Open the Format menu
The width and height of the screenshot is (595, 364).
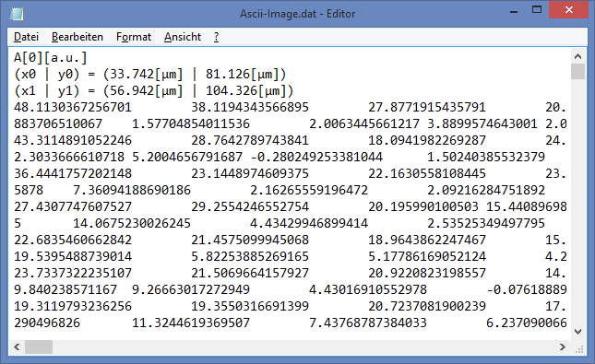coord(134,37)
